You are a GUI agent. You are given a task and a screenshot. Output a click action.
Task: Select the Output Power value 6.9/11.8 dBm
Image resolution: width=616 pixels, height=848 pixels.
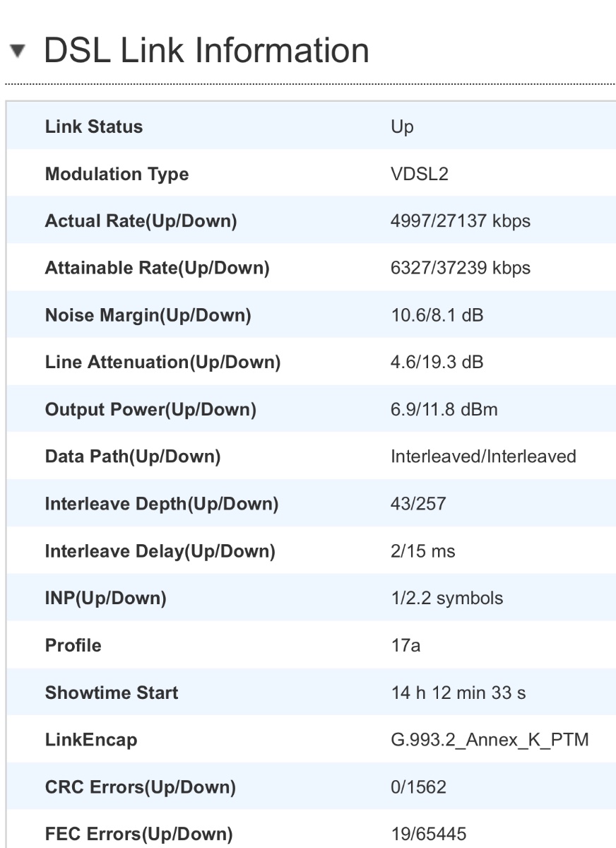tap(444, 410)
